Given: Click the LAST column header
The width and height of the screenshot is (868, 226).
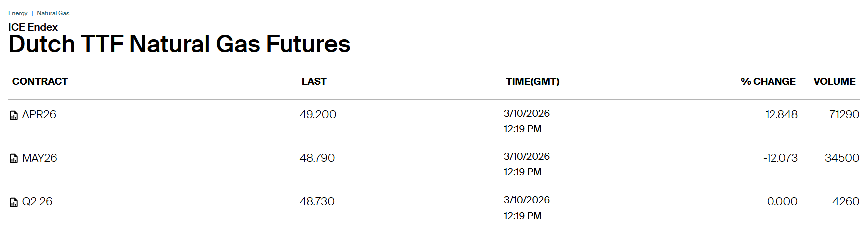Looking at the screenshot, I should pos(314,82).
